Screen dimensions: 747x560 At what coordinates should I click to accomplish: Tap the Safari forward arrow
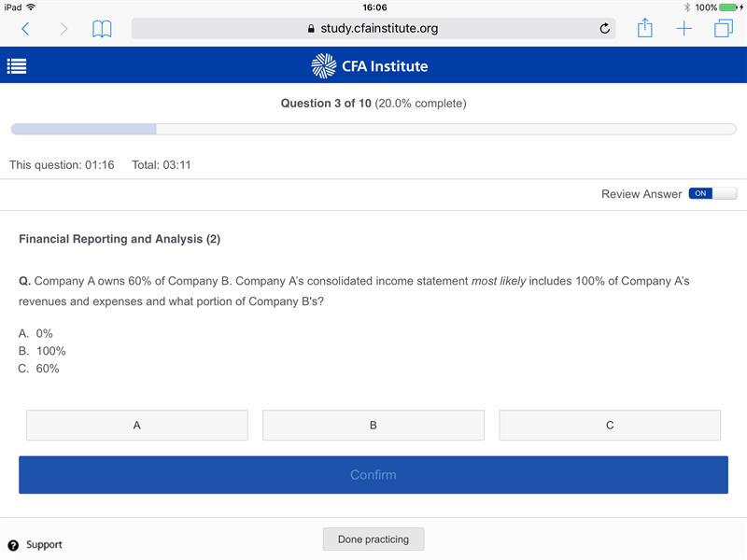[63, 29]
